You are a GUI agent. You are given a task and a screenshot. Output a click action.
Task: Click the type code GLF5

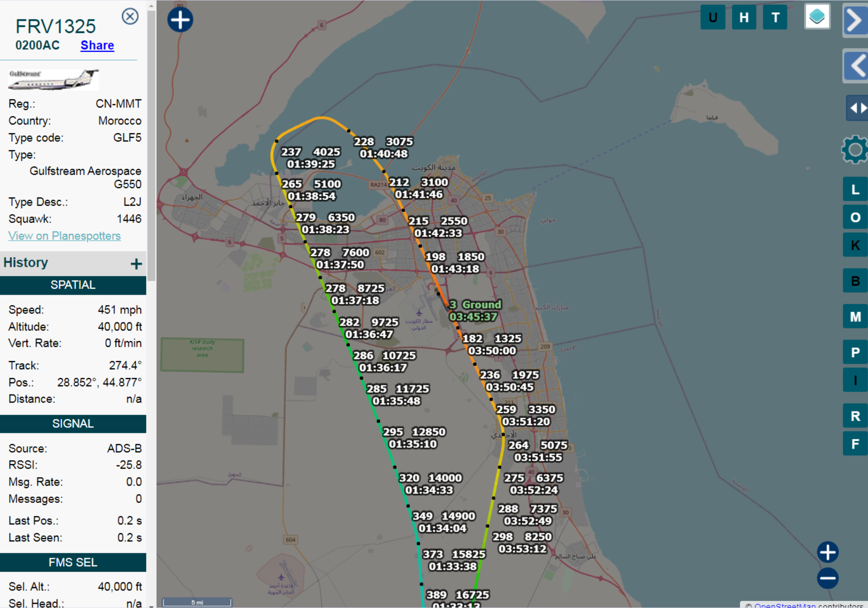coord(127,138)
